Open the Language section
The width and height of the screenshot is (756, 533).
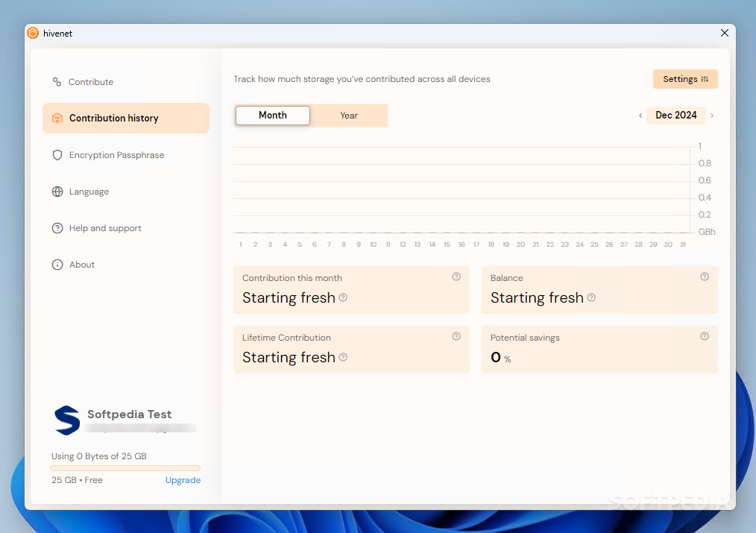(126, 192)
